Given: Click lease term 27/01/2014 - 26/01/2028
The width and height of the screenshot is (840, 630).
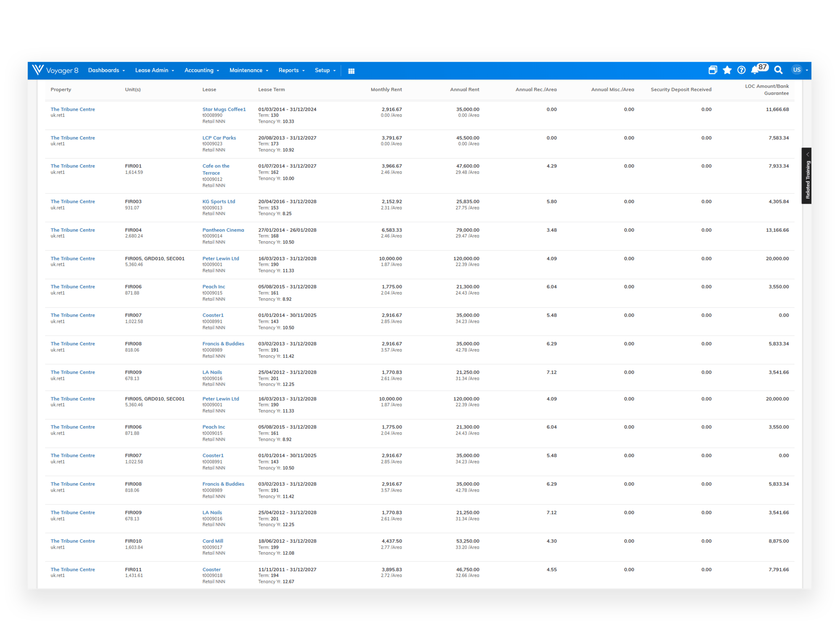Looking at the screenshot, I should coord(287,230).
